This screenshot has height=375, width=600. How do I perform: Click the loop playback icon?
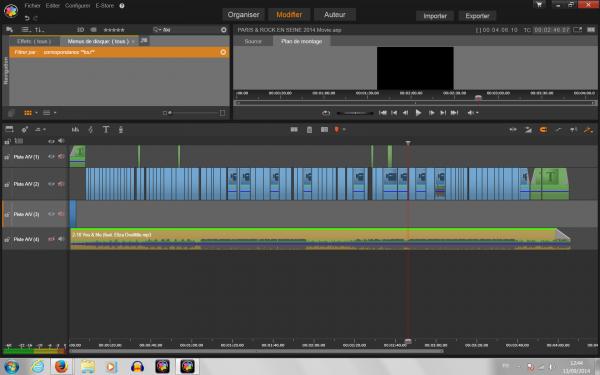[326, 113]
